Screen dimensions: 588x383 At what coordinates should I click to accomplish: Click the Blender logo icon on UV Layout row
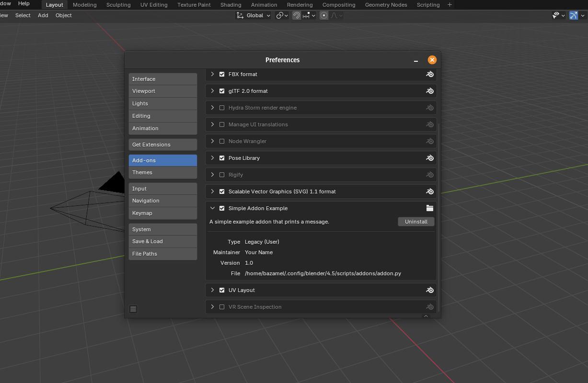pyautogui.click(x=430, y=290)
